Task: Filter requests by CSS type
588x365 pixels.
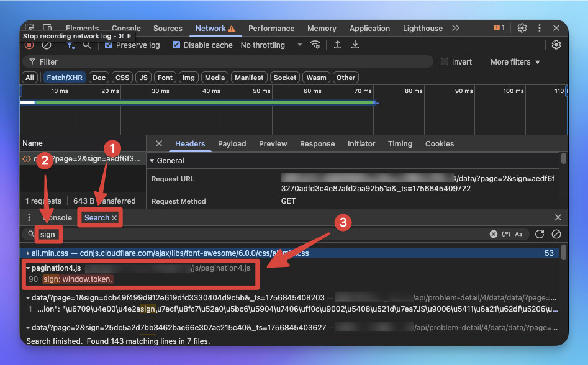Action: point(122,78)
